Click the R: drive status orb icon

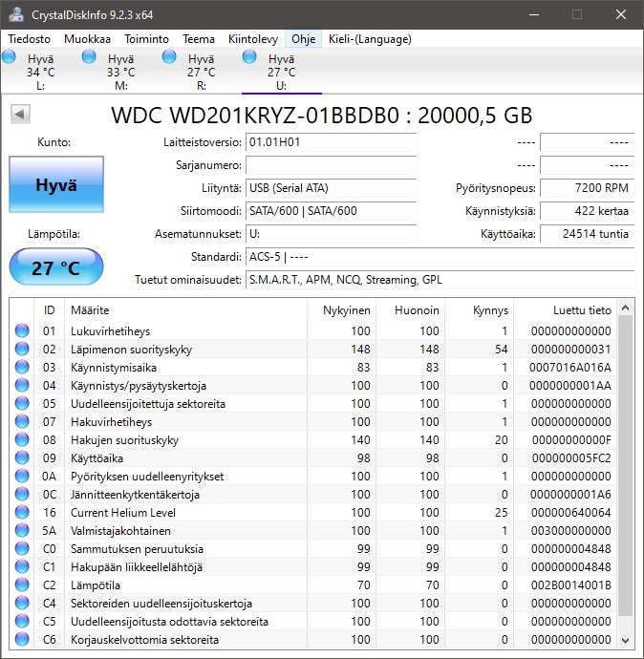[170, 58]
